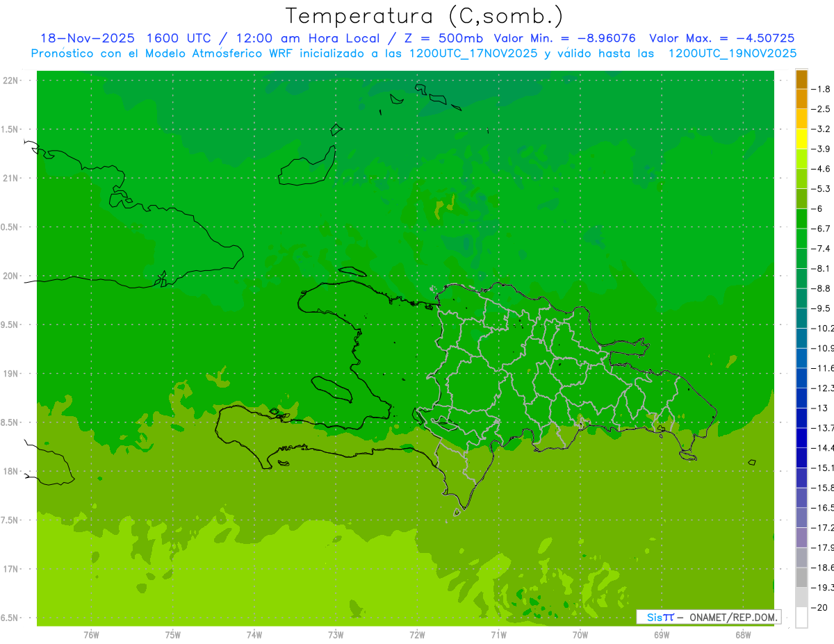The width and height of the screenshot is (834, 644).
Task: Click the "-20" color scale label
Action: 819,608
